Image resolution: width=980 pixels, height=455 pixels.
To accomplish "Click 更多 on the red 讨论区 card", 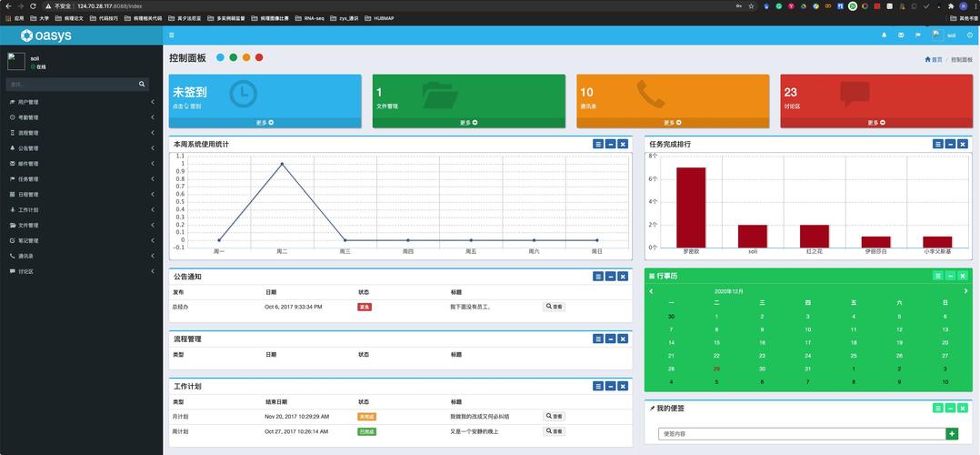I will point(877,123).
